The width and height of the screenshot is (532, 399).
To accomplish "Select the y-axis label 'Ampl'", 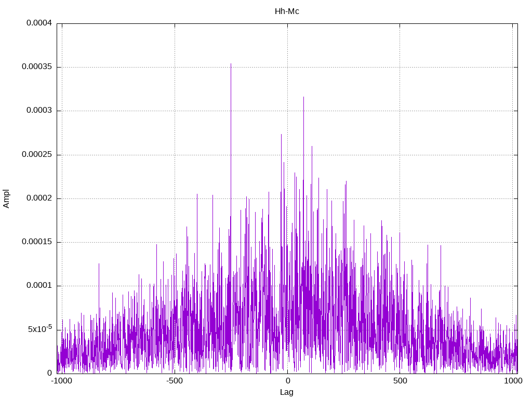I will click(x=6, y=198).
